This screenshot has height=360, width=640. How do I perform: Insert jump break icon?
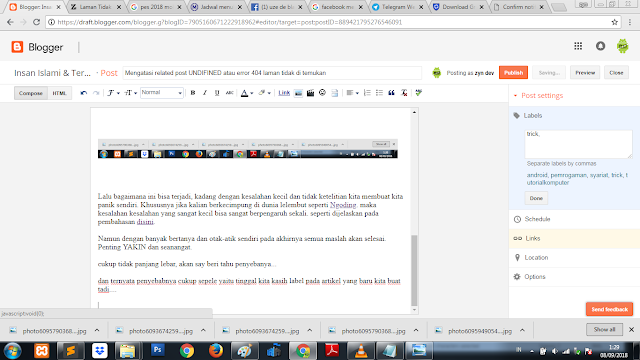[x=335, y=93]
